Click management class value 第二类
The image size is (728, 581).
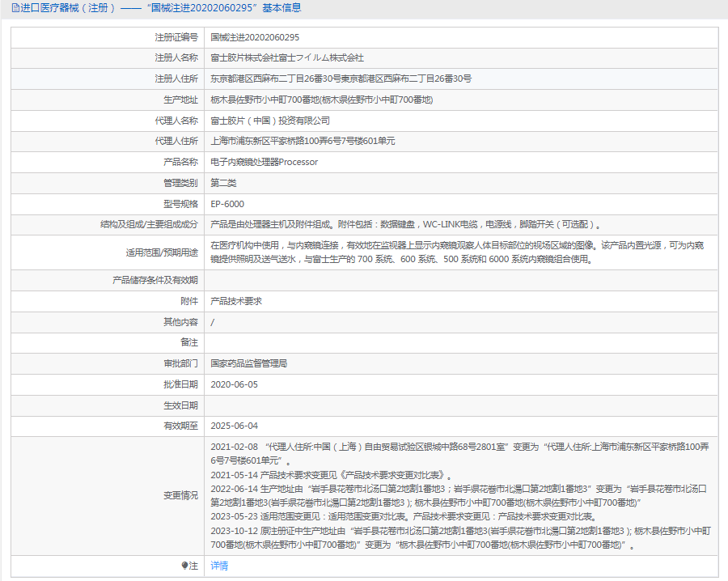point(223,183)
